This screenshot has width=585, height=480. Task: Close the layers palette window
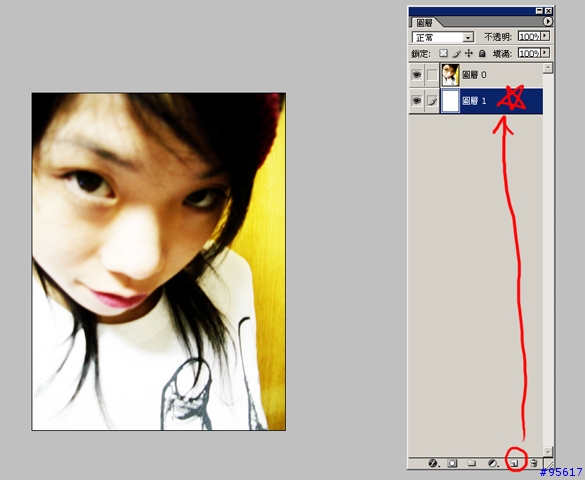click(x=548, y=11)
